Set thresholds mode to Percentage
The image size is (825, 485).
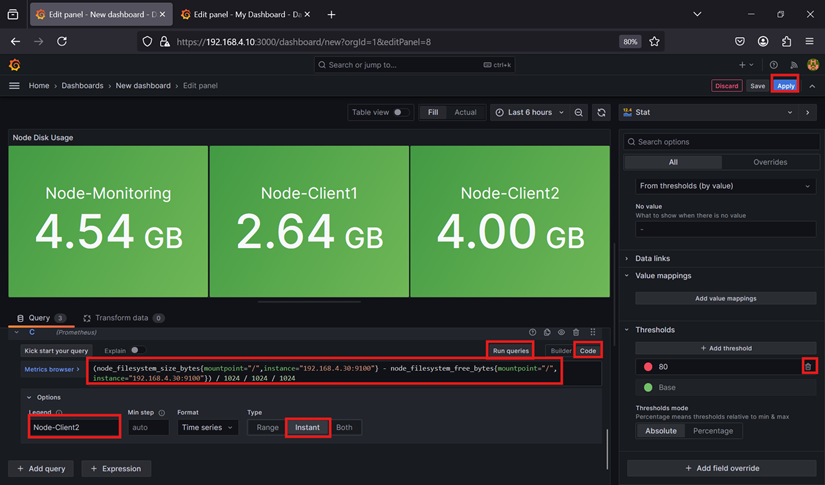click(x=713, y=431)
